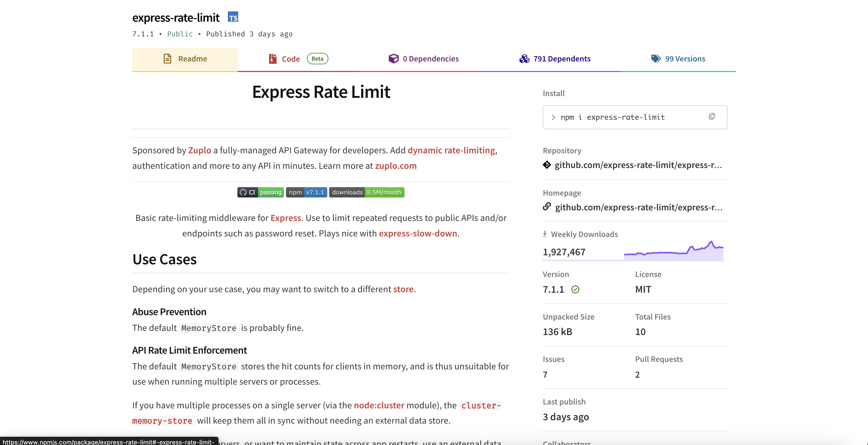Open the 99 Versions tab
This screenshot has width=868, height=445.
tap(678, 59)
